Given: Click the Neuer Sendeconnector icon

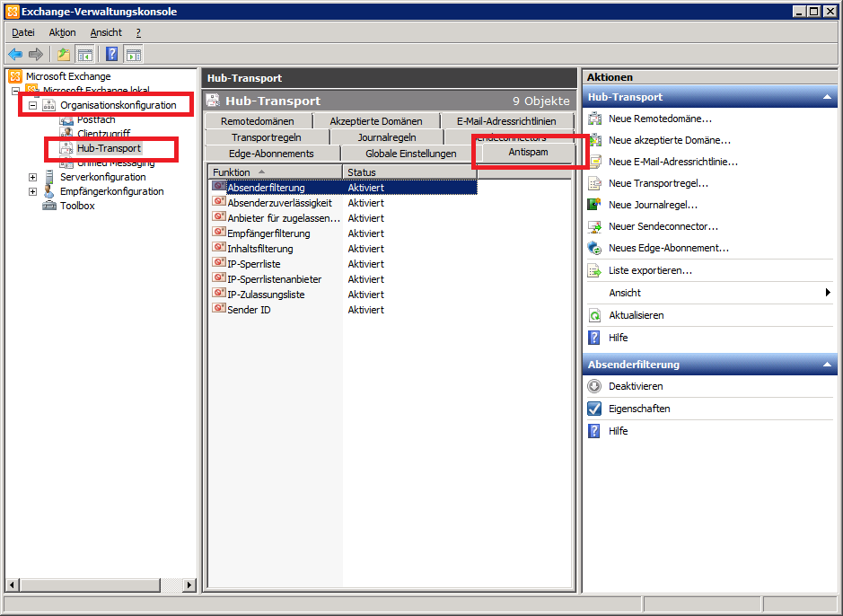Looking at the screenshot, I should (x=593, y=226).
